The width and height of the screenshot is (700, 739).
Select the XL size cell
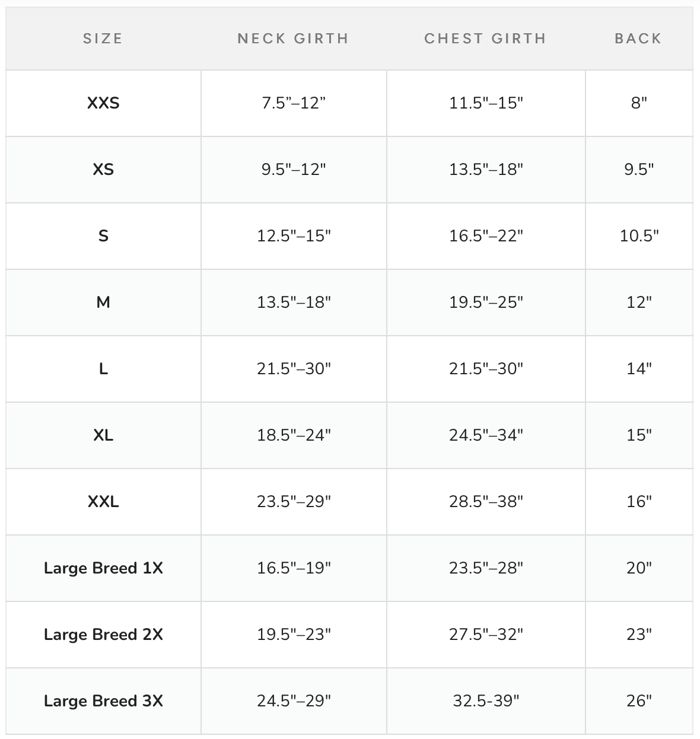point(103,435)
